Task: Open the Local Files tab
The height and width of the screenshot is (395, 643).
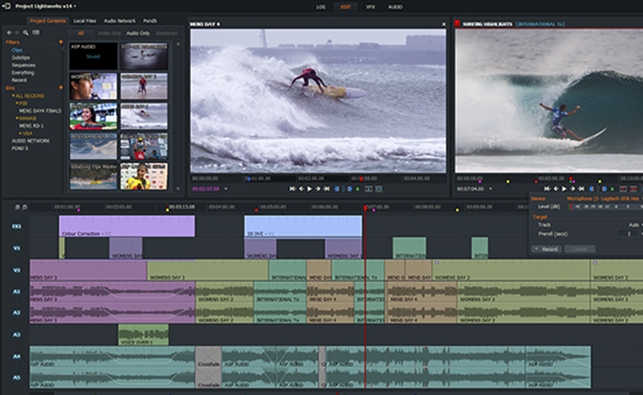Action: [85, 21]
